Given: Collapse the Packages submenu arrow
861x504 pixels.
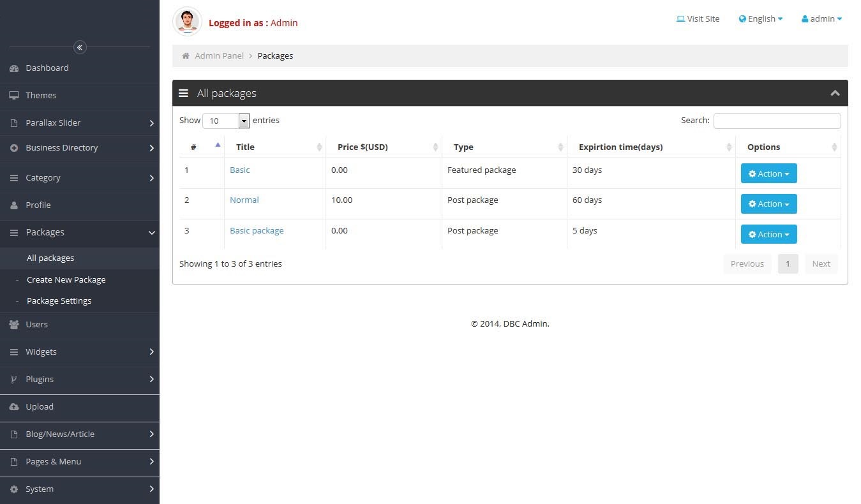Looking at the screenshot, I should 152,233.
